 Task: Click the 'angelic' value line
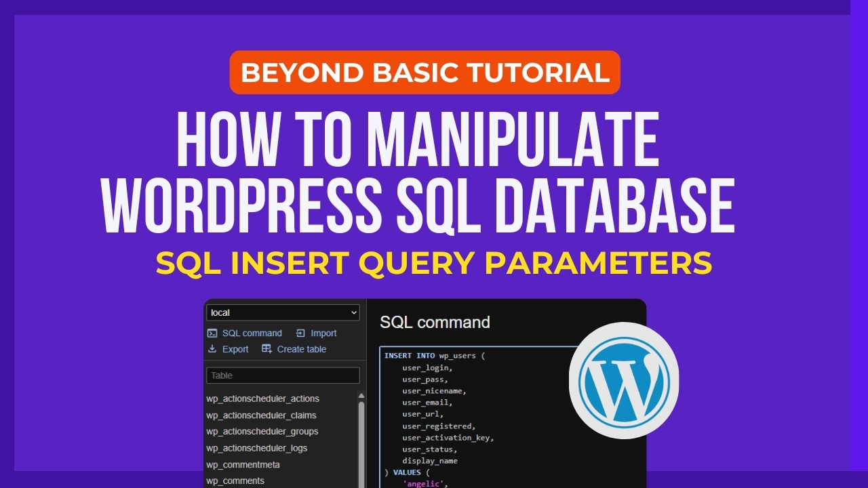pyautogui.click(x=425, y=484)
